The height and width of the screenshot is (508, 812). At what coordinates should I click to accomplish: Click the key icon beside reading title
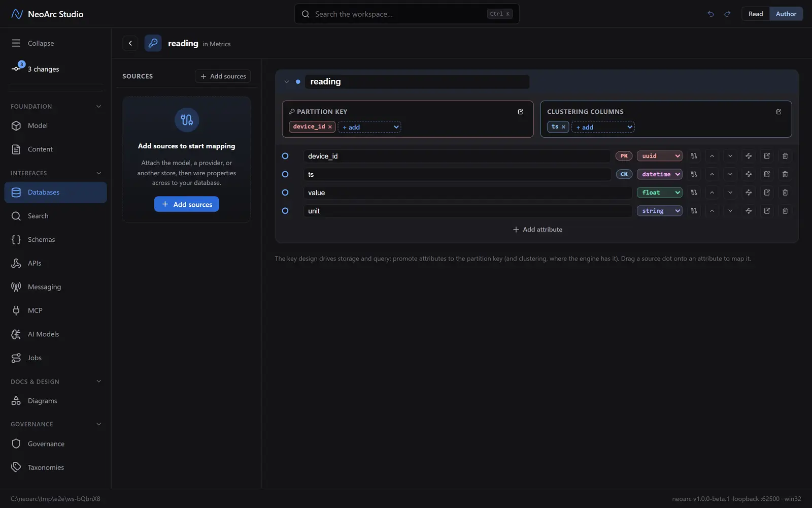point(153,43)
